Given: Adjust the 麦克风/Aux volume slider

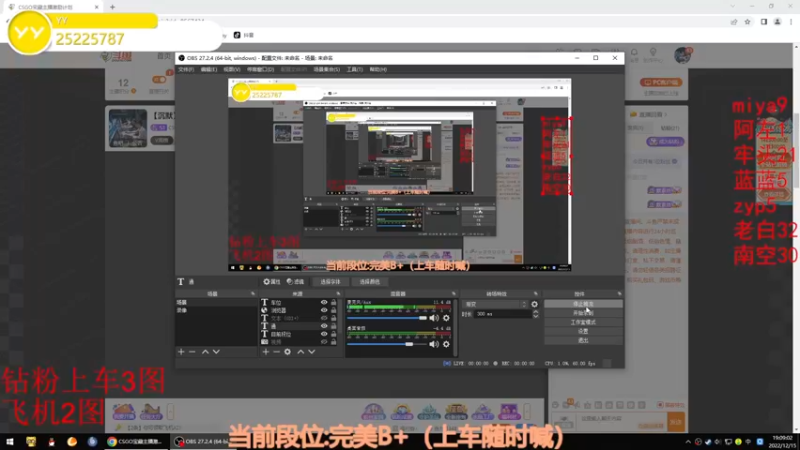Looking at the screenshot, I should coord(387,318).
